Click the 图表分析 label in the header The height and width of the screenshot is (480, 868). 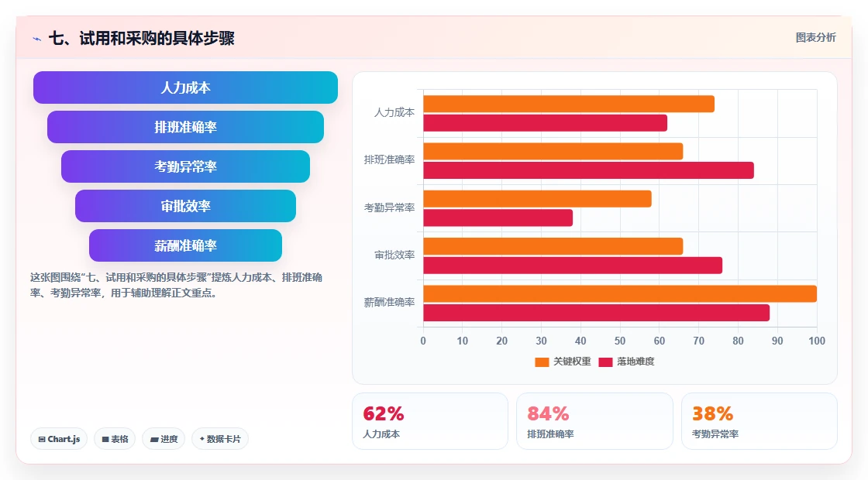coord(815,38)
